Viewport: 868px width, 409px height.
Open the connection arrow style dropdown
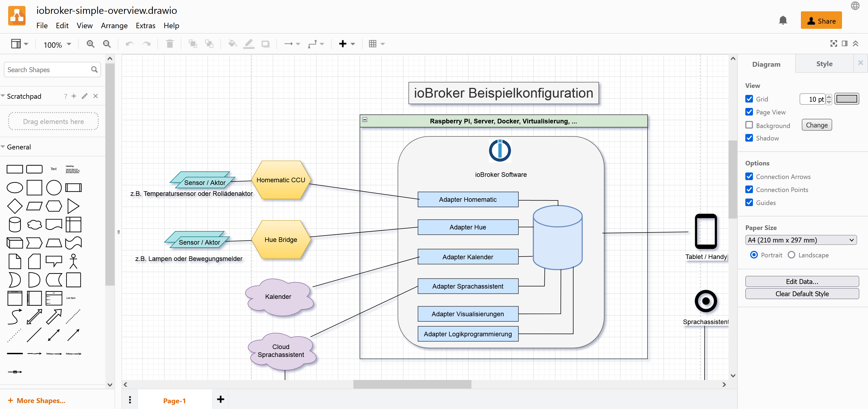[292, 44]
